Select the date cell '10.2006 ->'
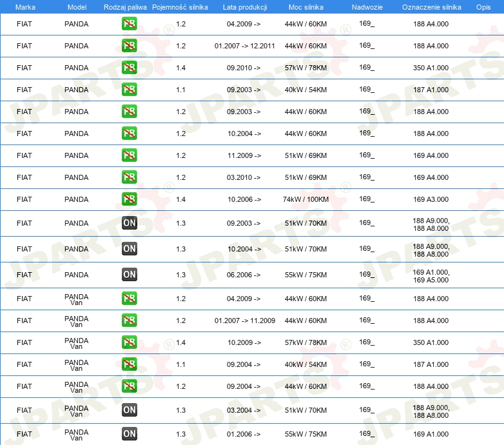 pyautogui.click(x=244, y=199)
